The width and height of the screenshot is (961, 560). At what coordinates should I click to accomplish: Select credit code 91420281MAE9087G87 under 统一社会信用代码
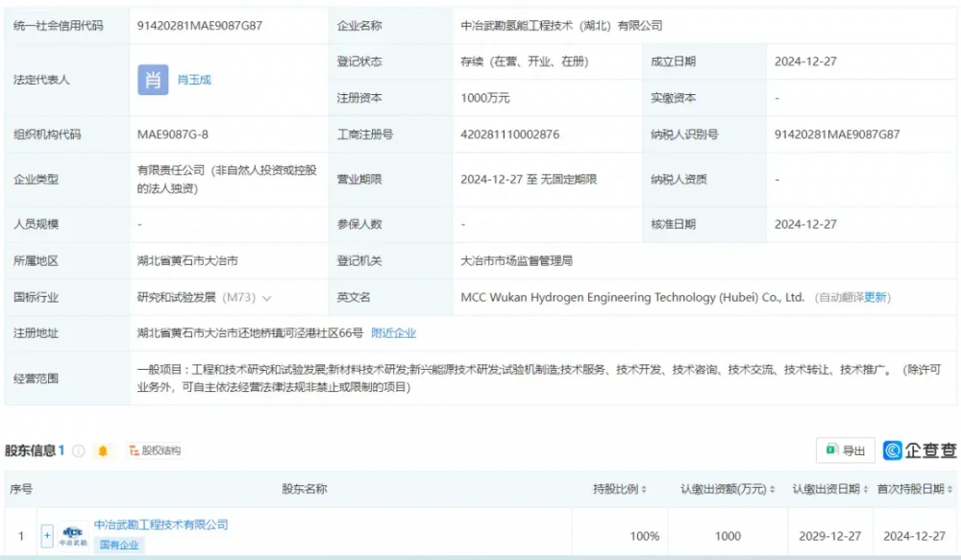(x=200, y=26)
